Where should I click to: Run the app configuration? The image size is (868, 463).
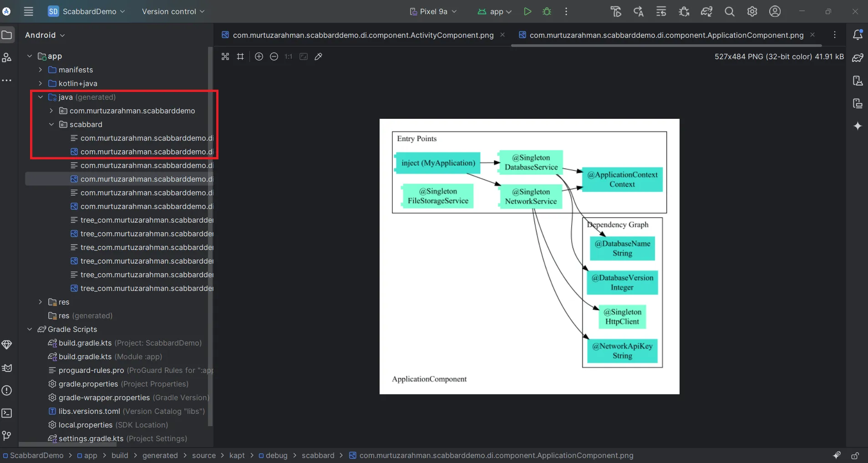coord(528,11)
